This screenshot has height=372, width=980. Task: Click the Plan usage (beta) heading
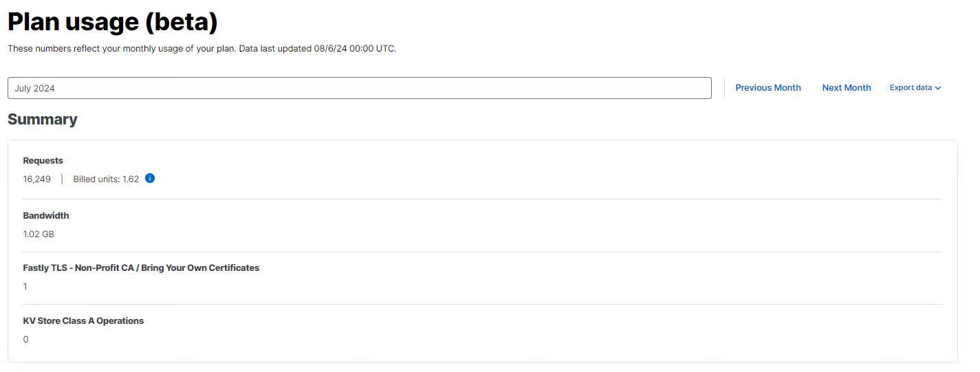click(113, 22)
